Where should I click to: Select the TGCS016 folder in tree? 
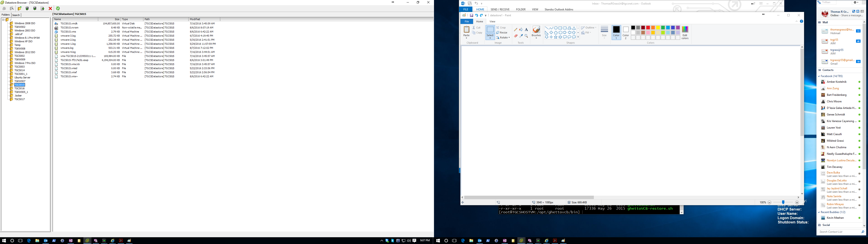pyautogui.click(x=19, y=88)
